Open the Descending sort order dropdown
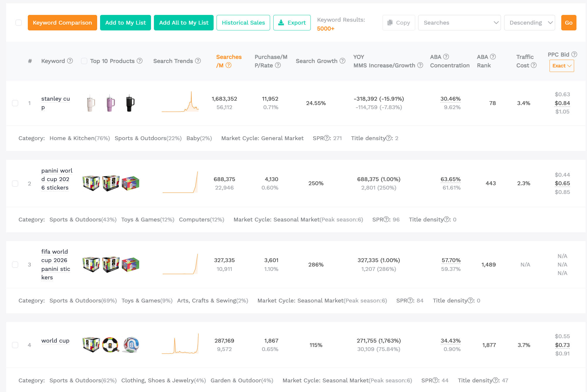This screenshot has height=392, width=587. (529, 23)
